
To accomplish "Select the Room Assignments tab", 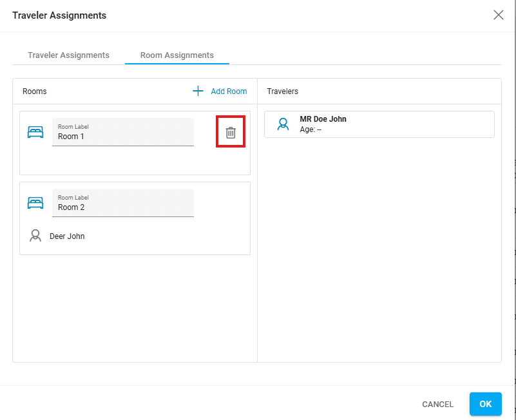I will [x=177, y=55].
